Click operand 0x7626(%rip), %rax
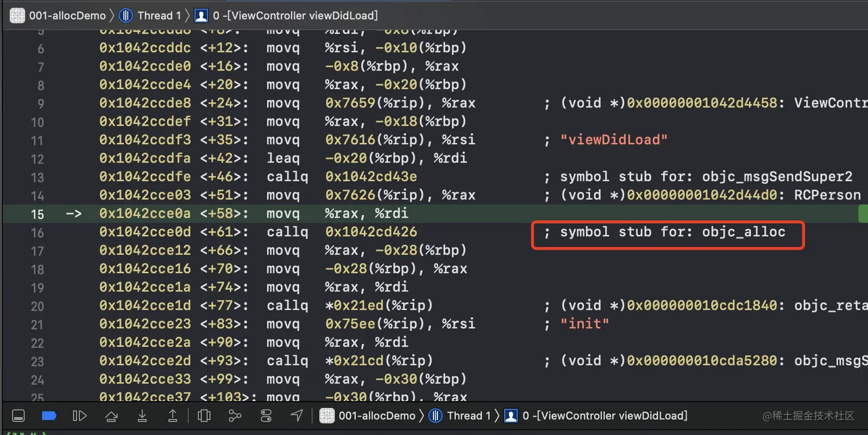Viewport: 868px width, 435px height. coord(400,195)
